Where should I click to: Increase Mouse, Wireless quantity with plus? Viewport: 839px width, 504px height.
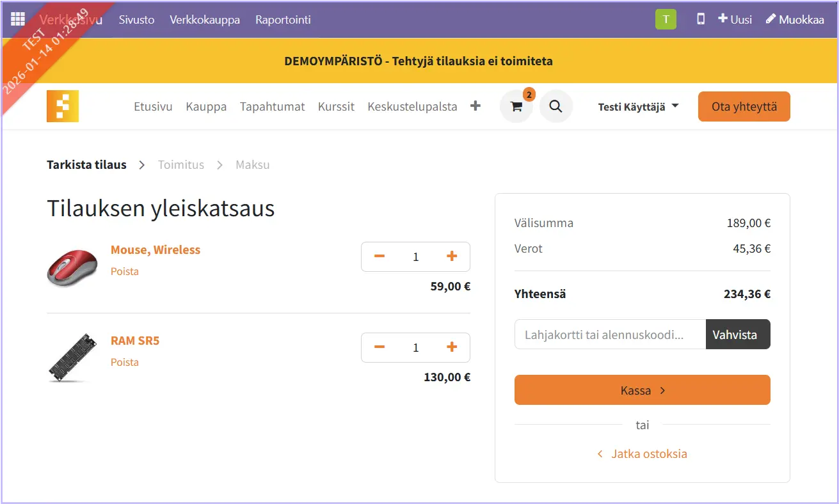coord(452,256)
